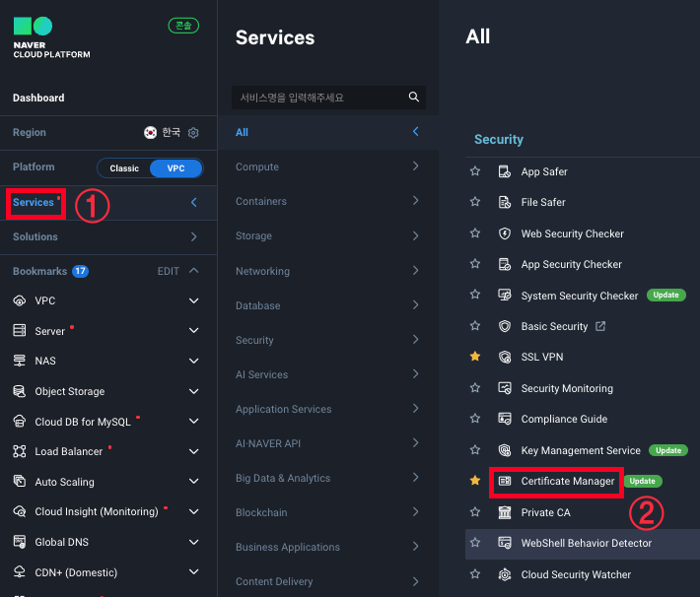Open the Networking category

[x=328, y=271]
